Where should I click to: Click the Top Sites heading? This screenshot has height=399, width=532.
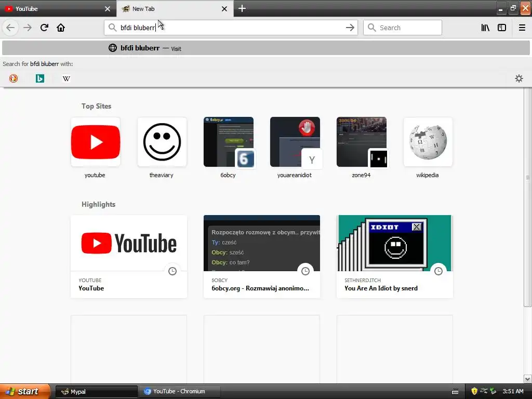click(96, 106)
